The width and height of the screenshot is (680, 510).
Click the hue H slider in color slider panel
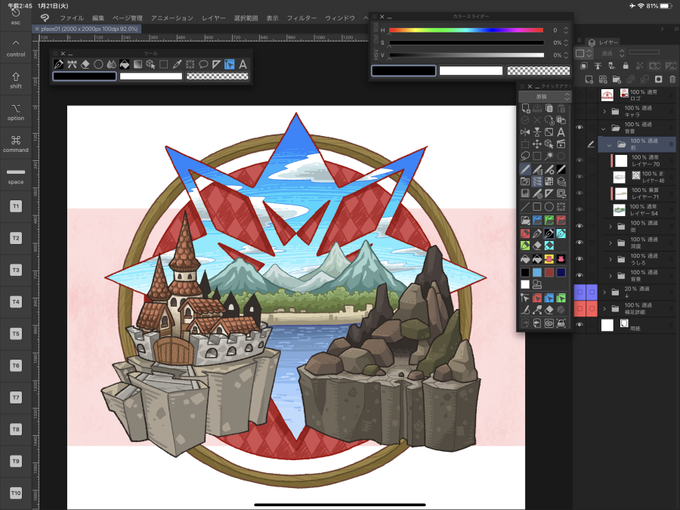click(466, 30)
